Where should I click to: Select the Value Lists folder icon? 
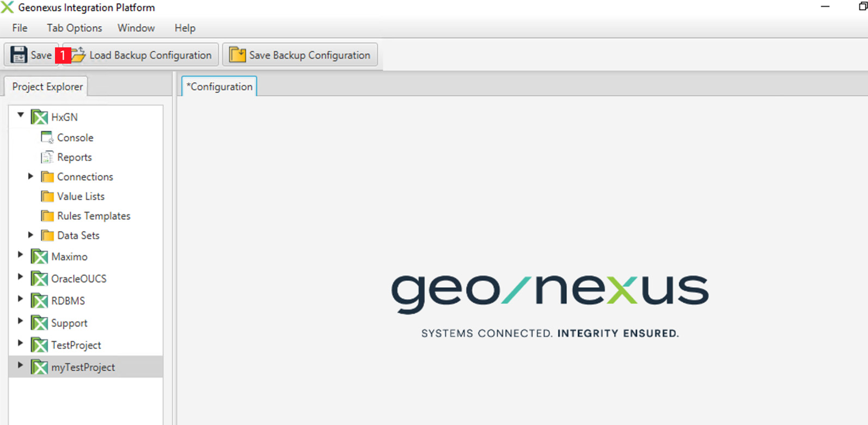47,196
